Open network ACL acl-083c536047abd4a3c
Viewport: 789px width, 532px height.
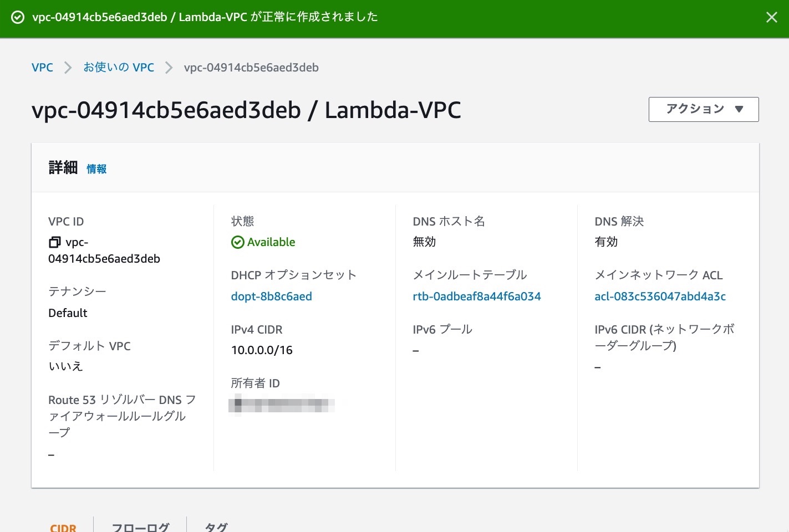tap(660, 296)
